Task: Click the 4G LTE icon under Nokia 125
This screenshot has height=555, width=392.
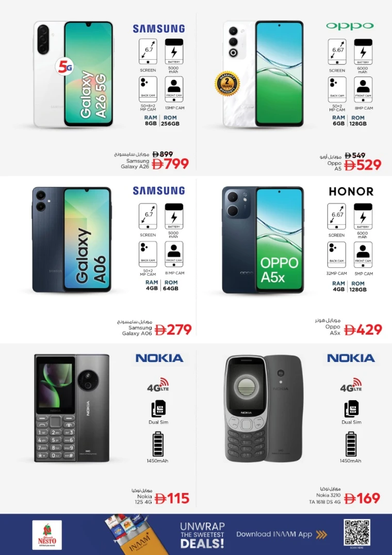Action: click(158, 385)
